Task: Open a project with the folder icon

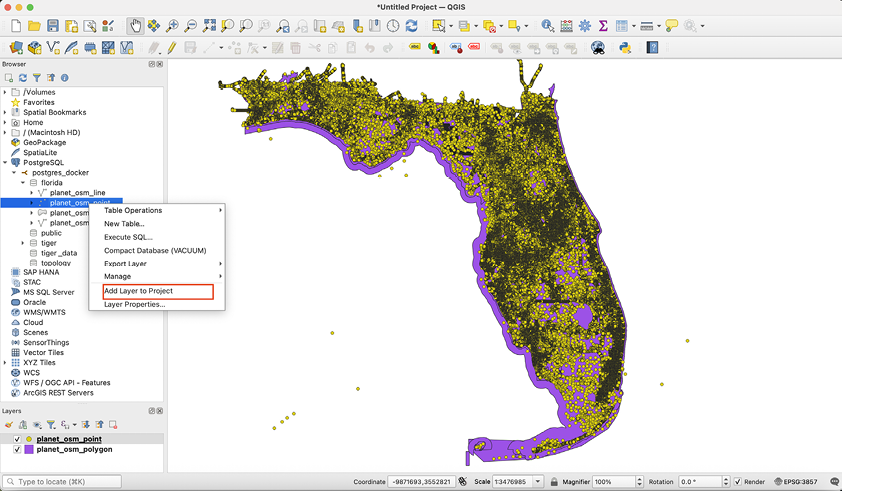Action: click(x=34, y=25)
